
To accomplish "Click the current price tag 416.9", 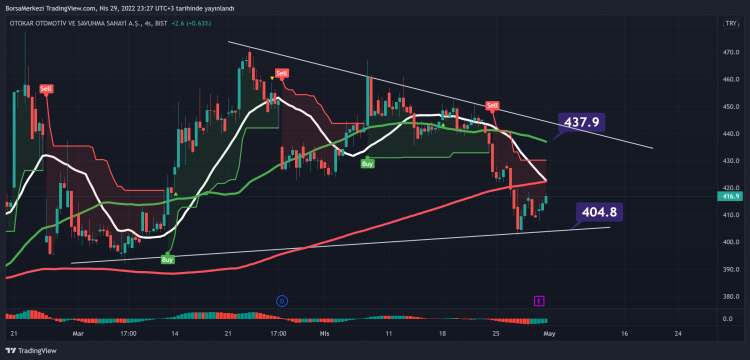I will click(x=730, y=196).
